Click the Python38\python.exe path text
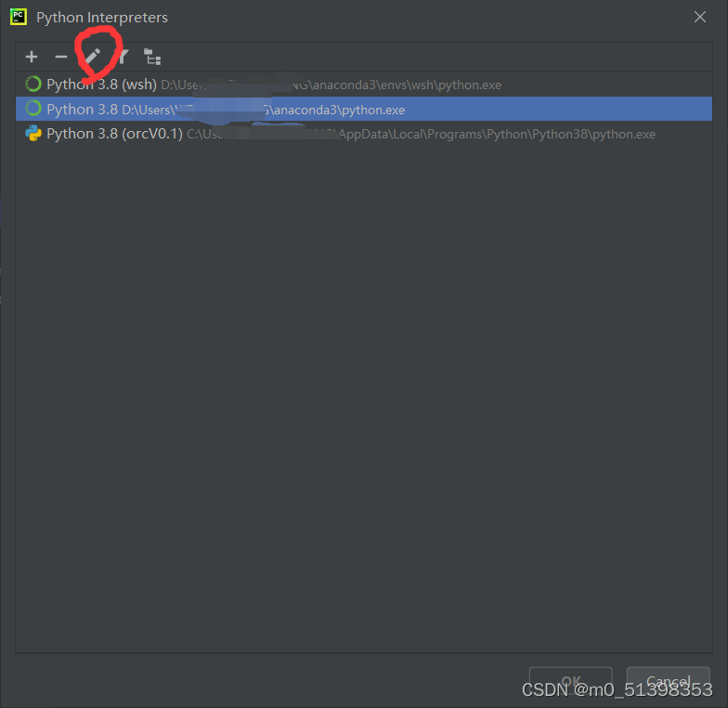The height and width of the screenshot is (708, 728). [594, 134]
